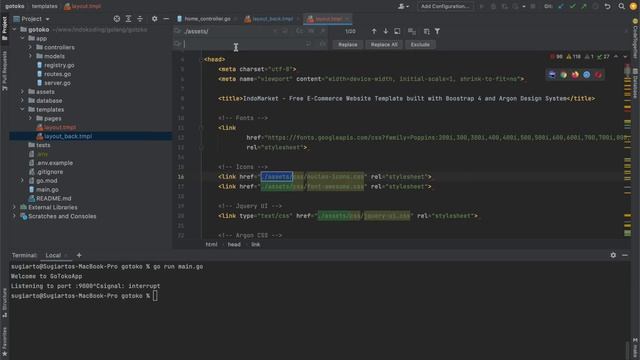Click the Git update project blue arrow
The height and width of the screenshot is (360, 640).
tap(561, 7)
